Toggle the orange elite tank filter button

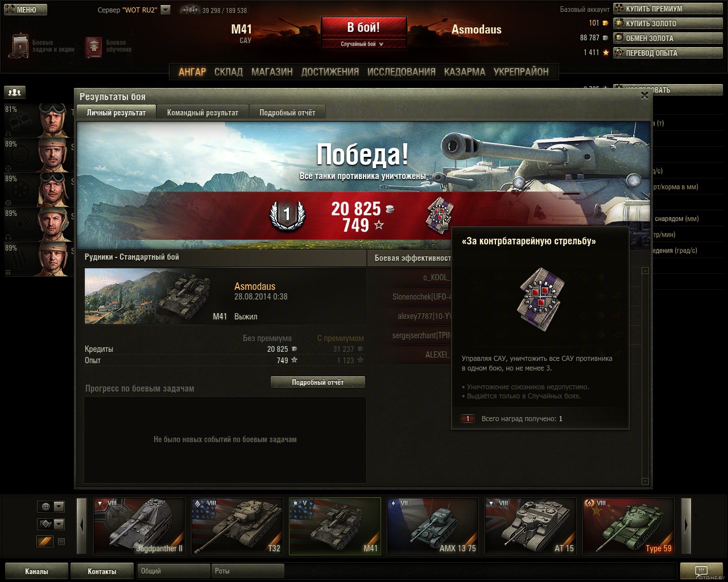point(45,542)
